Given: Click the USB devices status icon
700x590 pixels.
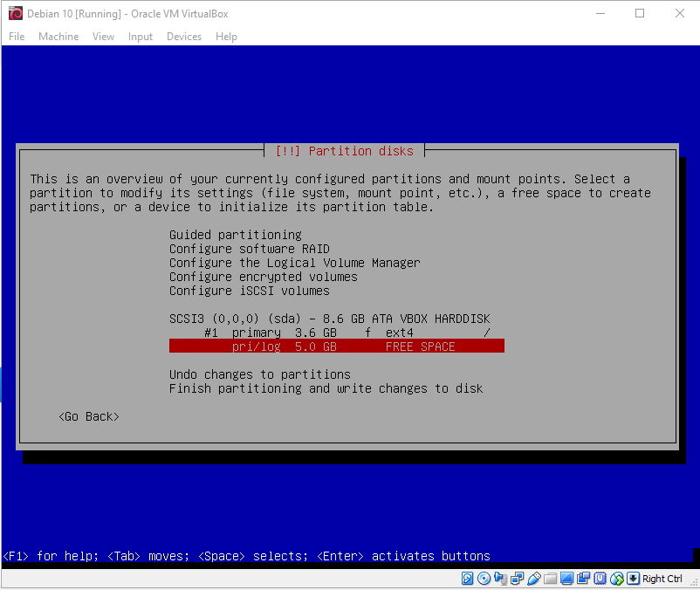Looking at the screenshot, I should click(x=534, y=579).
